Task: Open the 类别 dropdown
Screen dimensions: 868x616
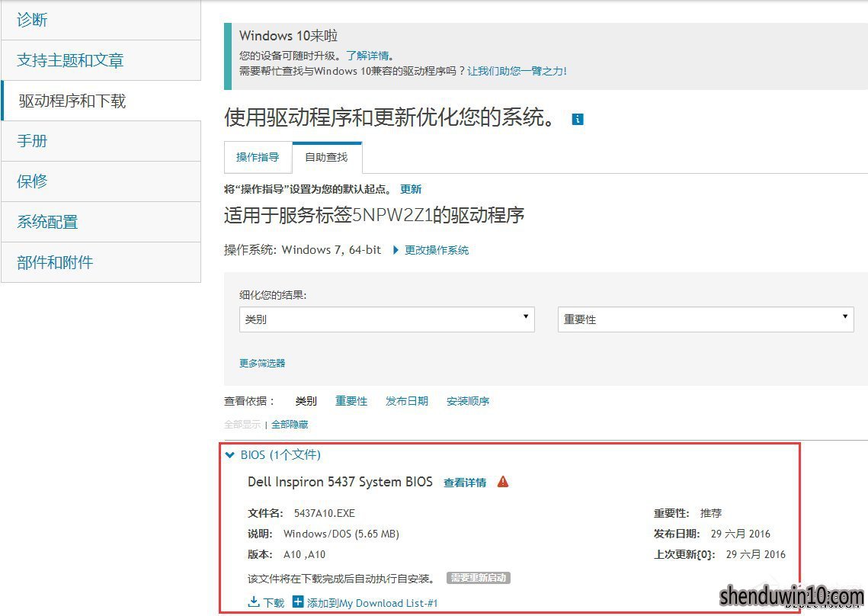Action: point(387,319)
